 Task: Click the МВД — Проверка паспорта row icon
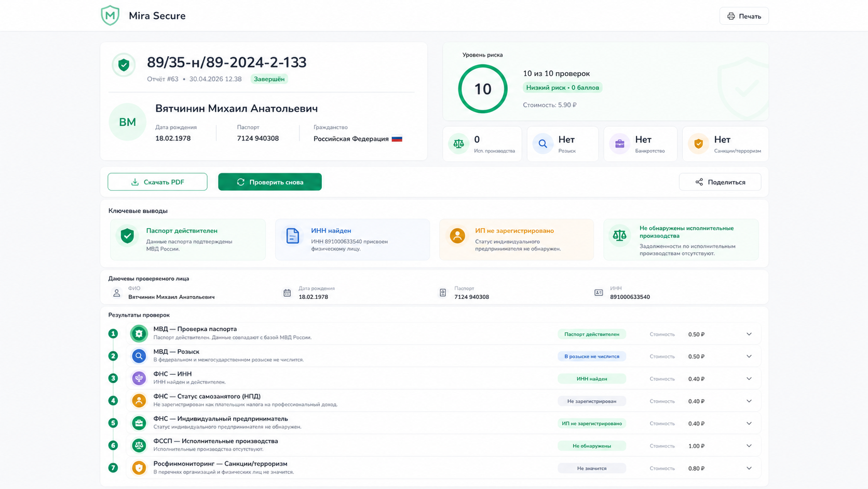tap(139, 334)
